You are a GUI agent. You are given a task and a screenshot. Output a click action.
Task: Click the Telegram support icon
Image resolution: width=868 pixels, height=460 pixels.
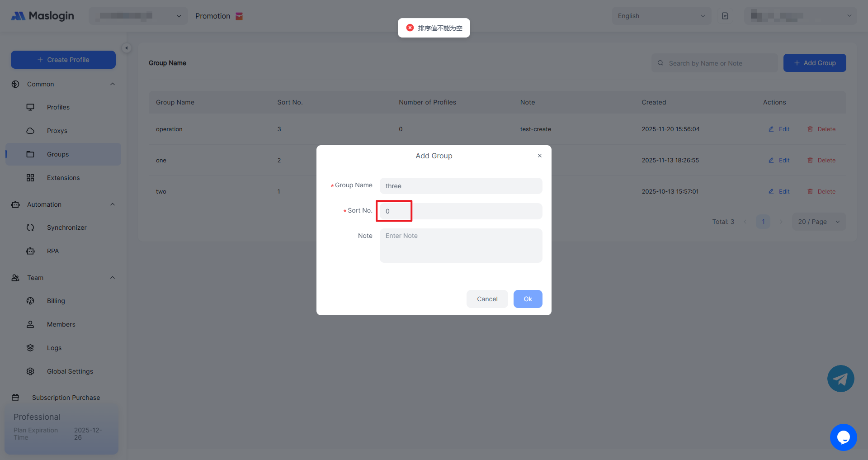point(840,379)
